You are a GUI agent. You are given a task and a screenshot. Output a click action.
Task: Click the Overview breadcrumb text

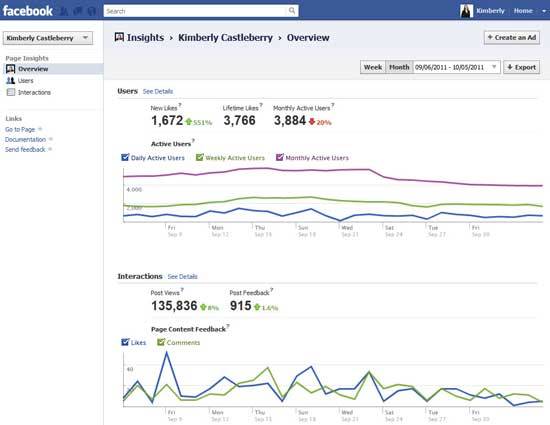click(308, 37)
